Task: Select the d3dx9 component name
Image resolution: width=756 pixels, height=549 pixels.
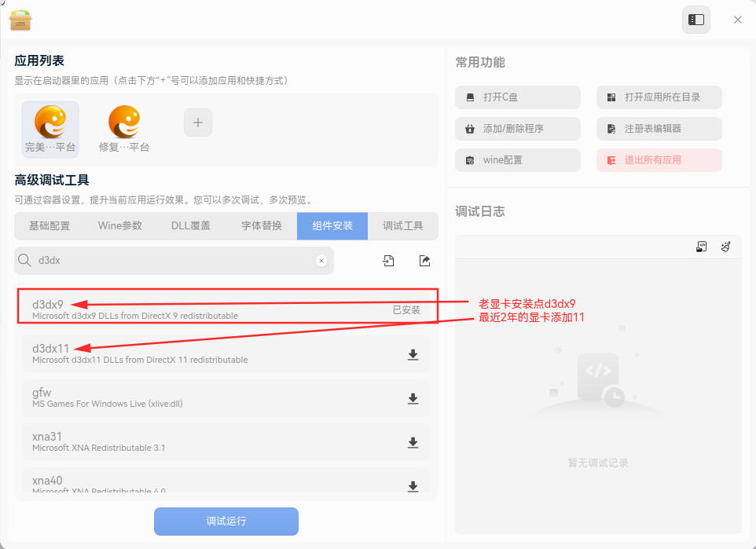Action: pyautogui.click(x=48, y=305)
